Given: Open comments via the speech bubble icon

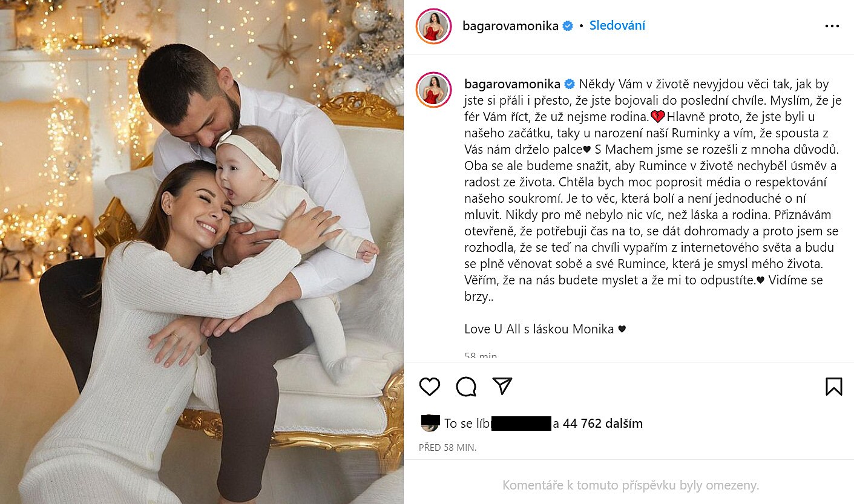Looking at the screenshot, I should [x=466, y=386].
